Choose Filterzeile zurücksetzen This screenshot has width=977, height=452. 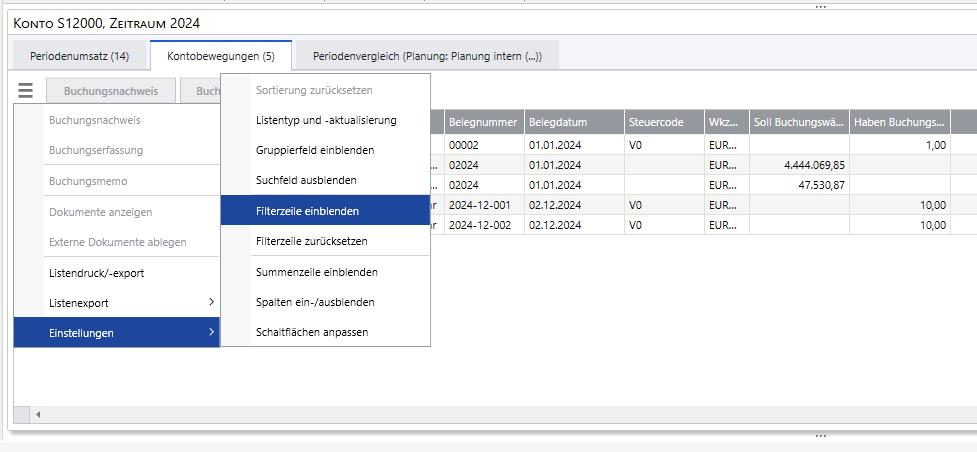312,241
